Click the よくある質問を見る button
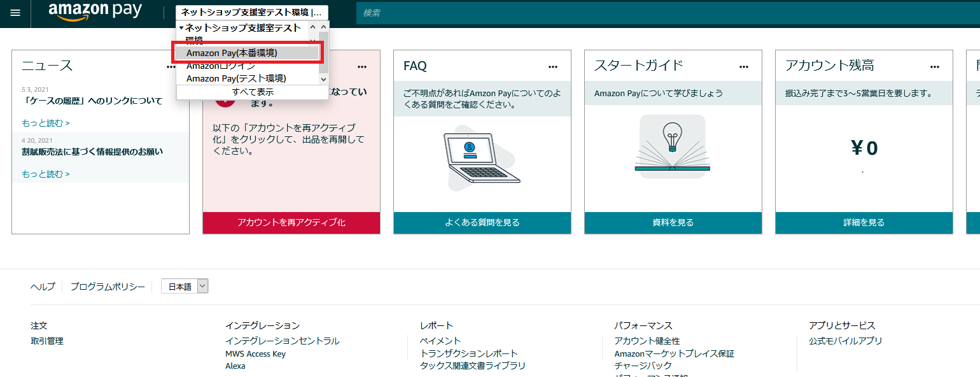Screen dimensions: 980x377 coord(482,222)
